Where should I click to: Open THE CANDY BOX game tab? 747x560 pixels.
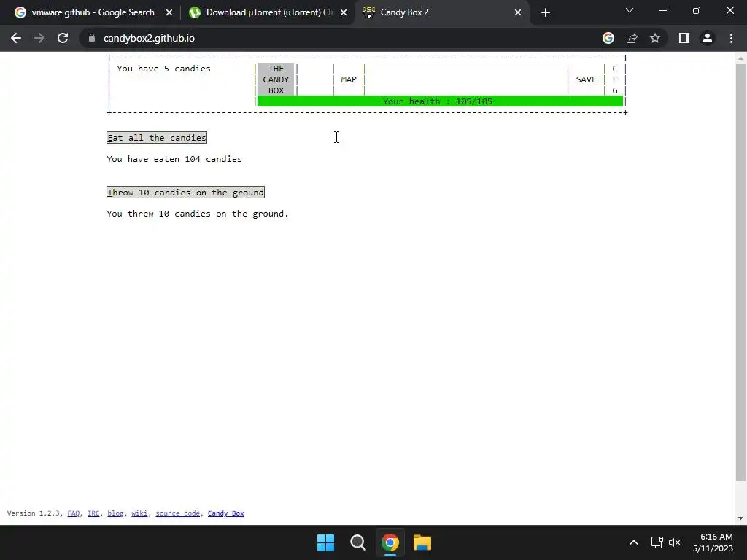click(x=276, y=79)
